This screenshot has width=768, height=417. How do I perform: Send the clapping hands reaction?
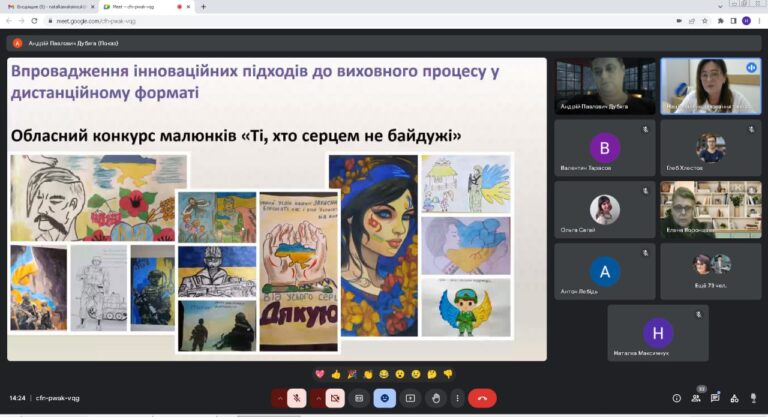pos(368,374)
